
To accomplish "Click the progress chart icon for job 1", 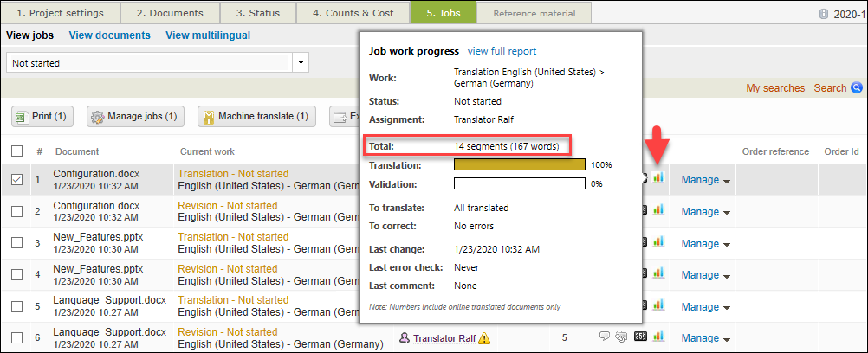I will (658, 177).
